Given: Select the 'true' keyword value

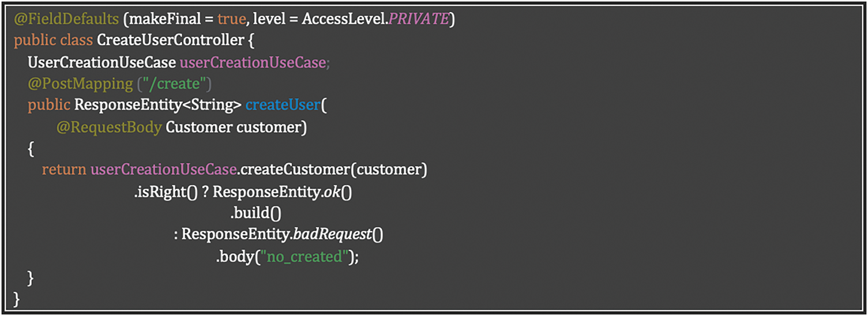Looking at the screenshot, I should click(x=231, y=19).
